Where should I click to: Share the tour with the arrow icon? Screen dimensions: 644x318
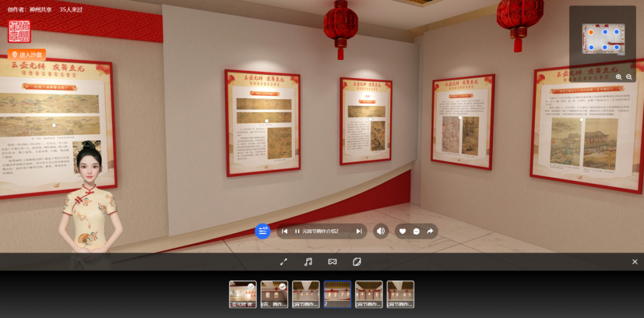(430, 231)
